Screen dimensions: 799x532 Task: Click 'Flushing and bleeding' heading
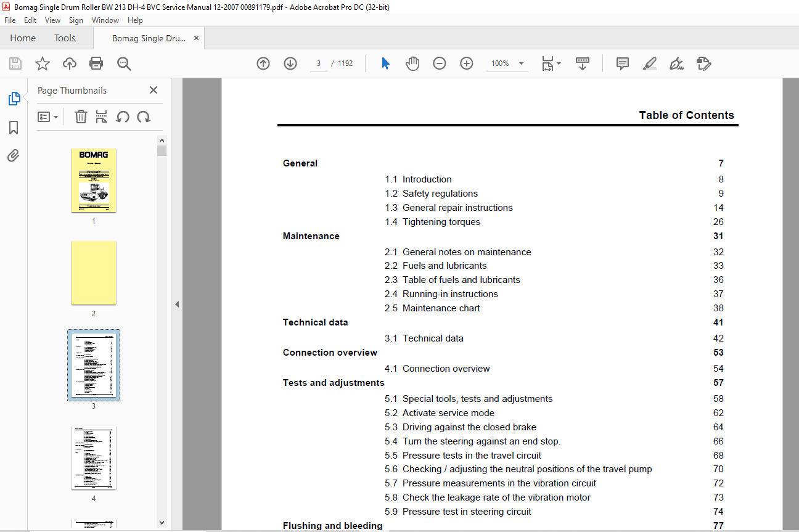pos(333,526)
